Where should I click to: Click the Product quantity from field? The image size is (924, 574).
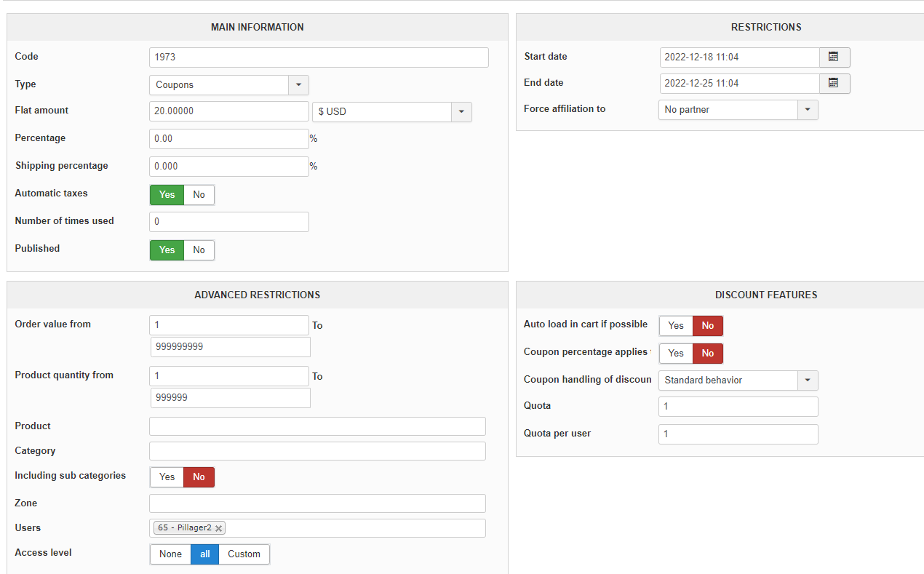229,376
